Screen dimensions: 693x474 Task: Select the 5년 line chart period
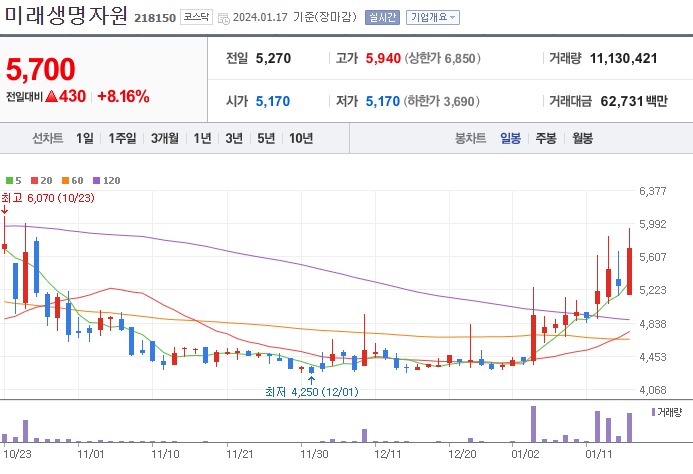(x=266, y=138)
